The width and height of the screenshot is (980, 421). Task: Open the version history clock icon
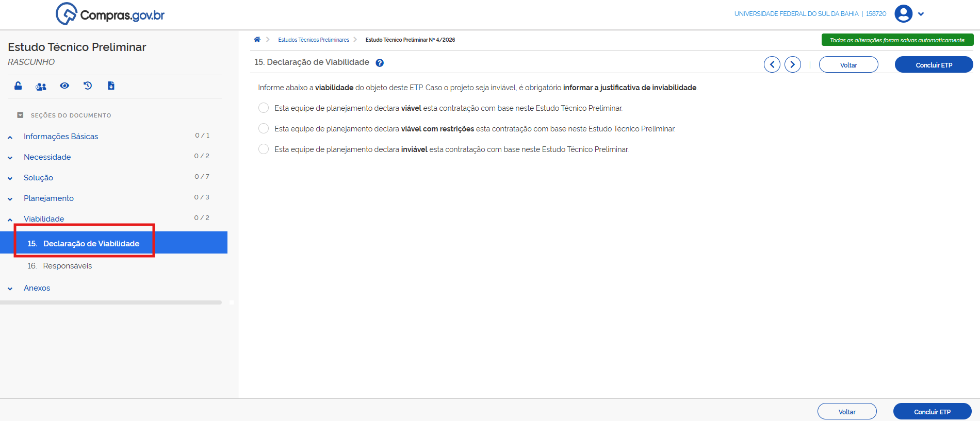(x=88, y=86)
